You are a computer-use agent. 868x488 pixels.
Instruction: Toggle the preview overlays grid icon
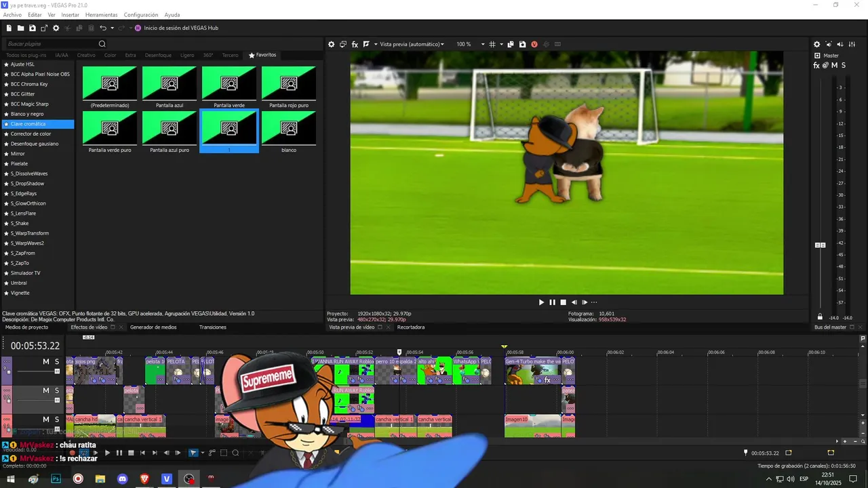[x=492, y=44]
